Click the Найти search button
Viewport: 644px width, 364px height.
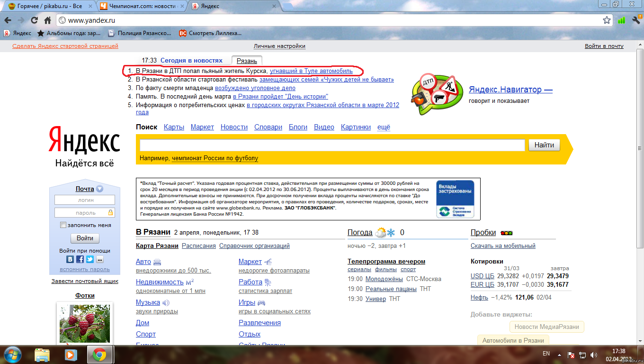544,145
